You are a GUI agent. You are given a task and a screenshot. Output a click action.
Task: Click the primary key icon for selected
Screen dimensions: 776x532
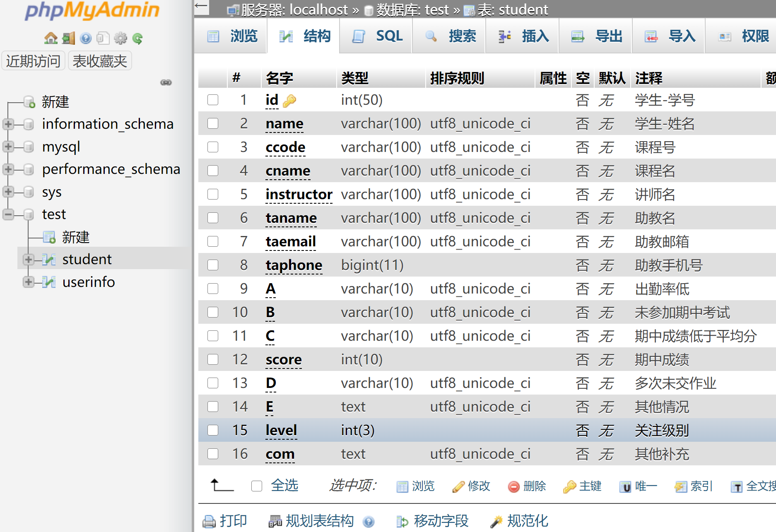(569, 486)
